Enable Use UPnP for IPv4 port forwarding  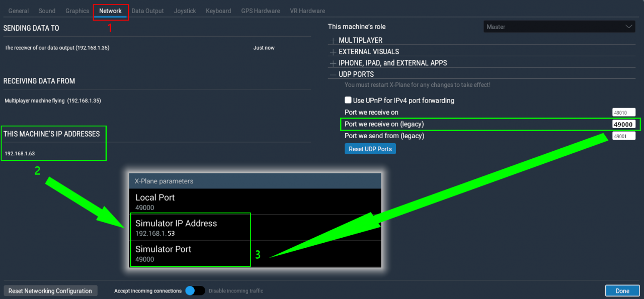click(x=348, y=101)
